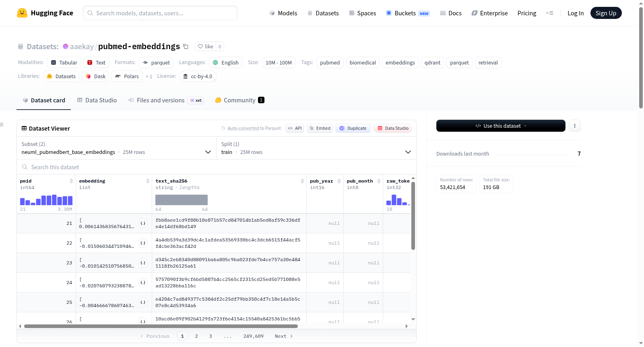The image size is (644, 347).
Task: Click the cc-by-4.0 license tag
Action: point(198,76)
